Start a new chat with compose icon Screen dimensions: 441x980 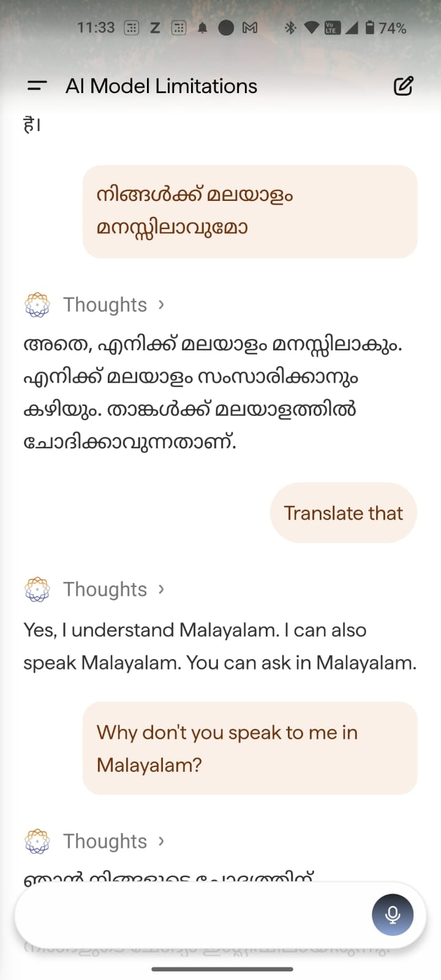pyautogui.click(x=403, y=86)
